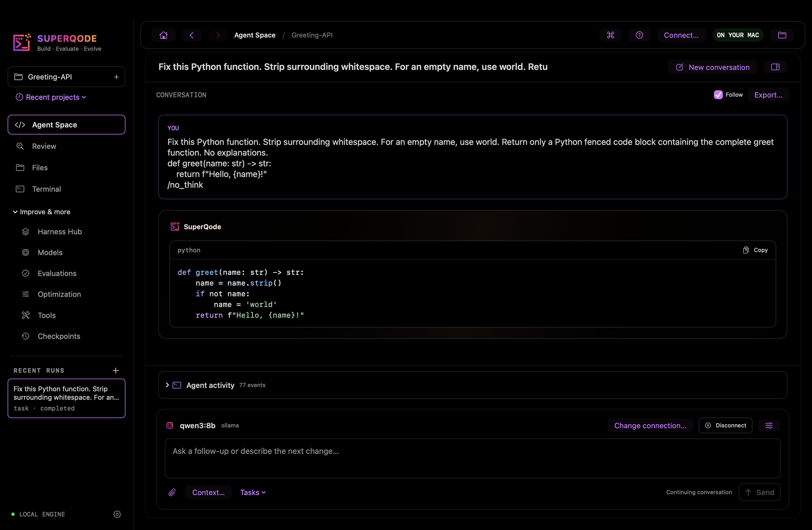Screen dimensions: 812x530
Task: Open model settings sliders icon
Action: [x=769, y=425]
